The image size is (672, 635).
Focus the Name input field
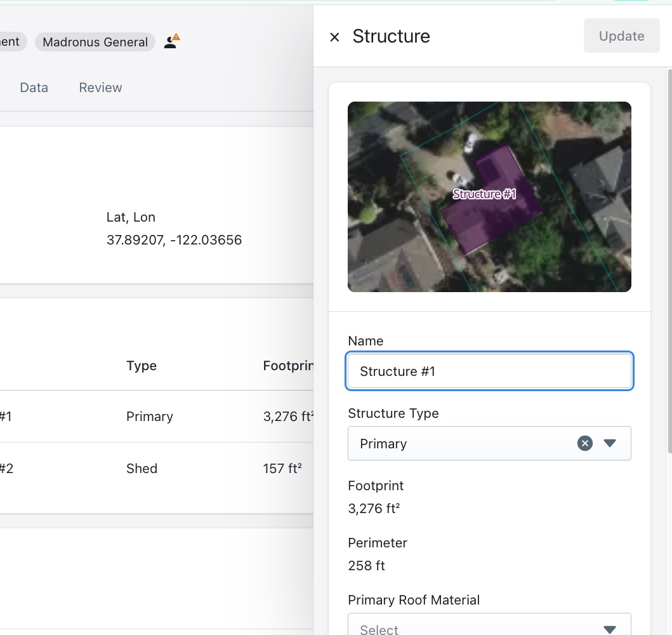click(489, 371)
